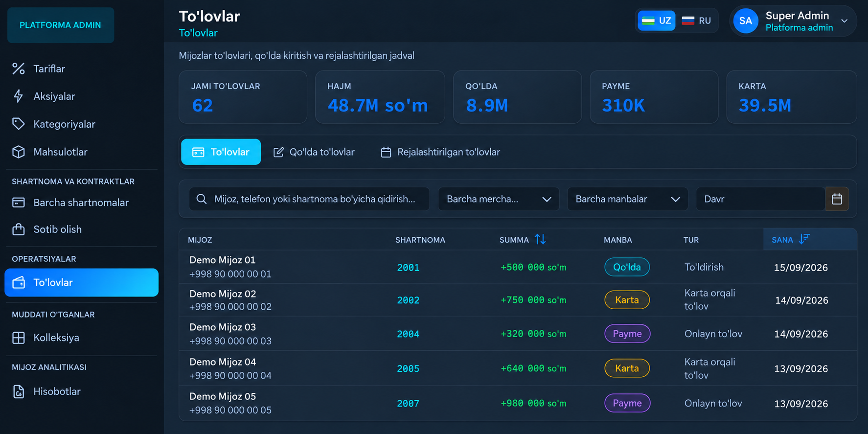Click the Tariflar percent icon
Image resolution: width=868 pixels, height=434 pixels.
(19, 69)
